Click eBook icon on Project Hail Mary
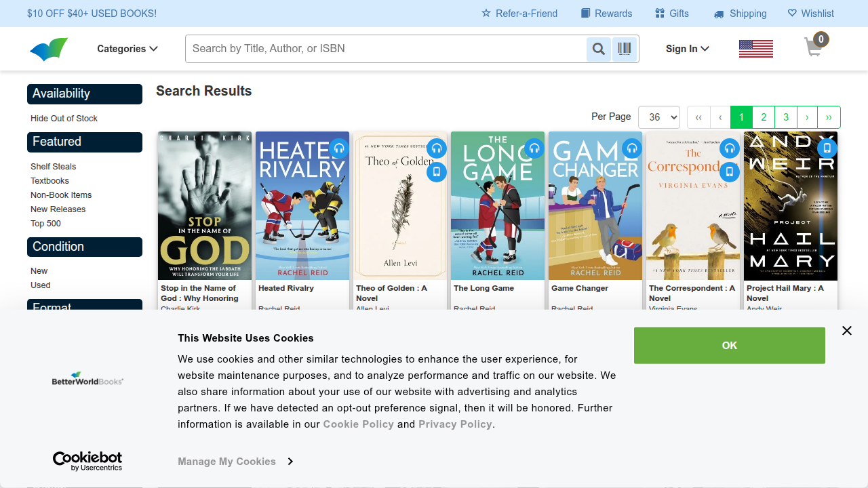Image resolution: width=868 pixels, height=488 pixels. point(827,148)
